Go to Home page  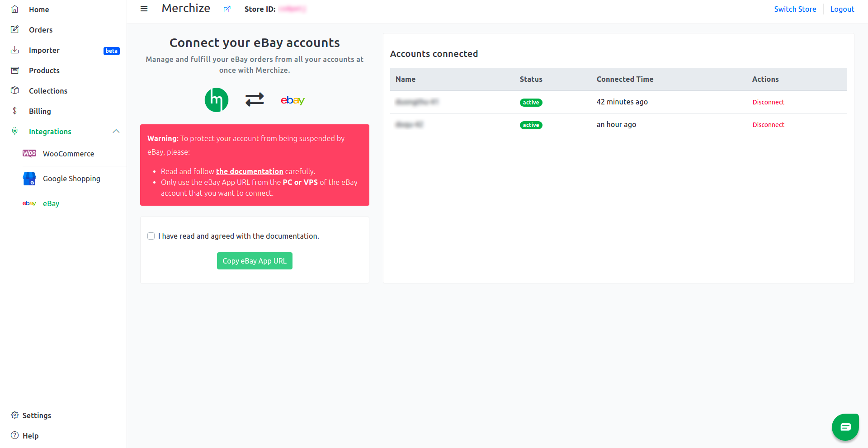pos(39,9)
